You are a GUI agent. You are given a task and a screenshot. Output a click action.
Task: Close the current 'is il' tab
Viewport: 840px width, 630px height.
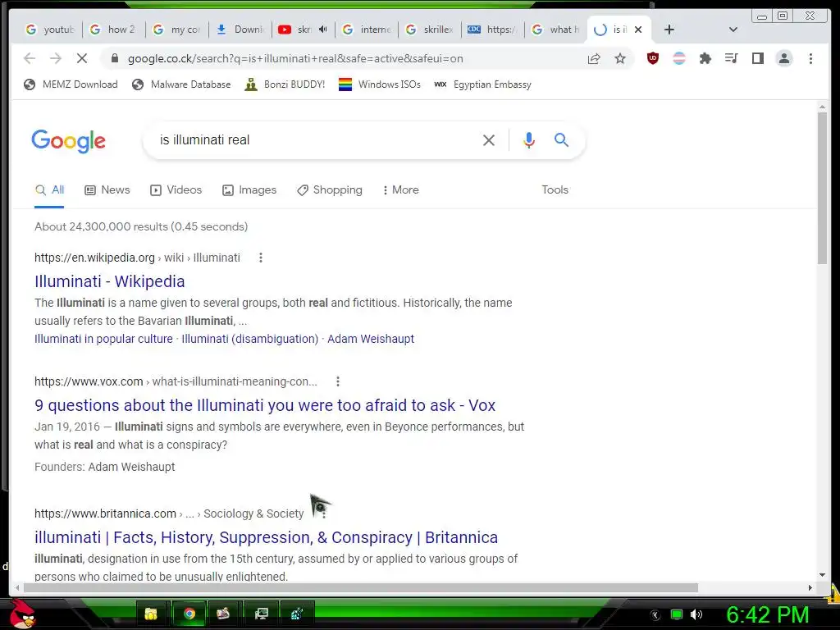pos(638,30)
